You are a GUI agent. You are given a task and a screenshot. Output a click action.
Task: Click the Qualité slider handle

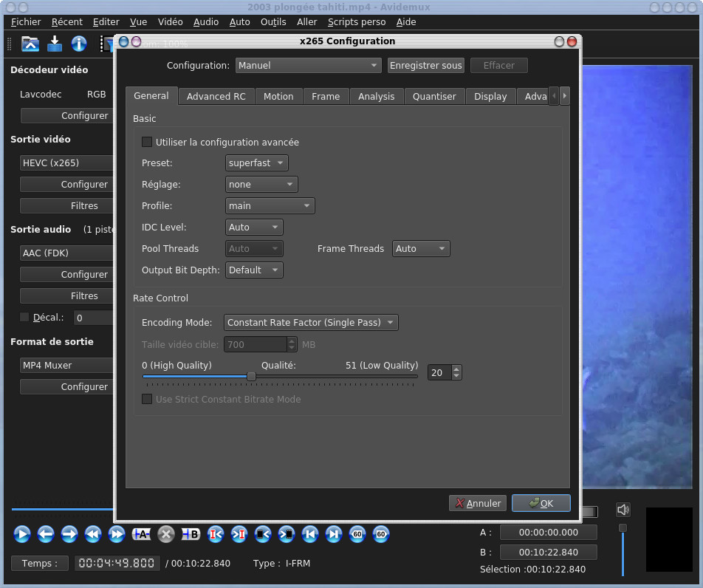pos(251,376)
